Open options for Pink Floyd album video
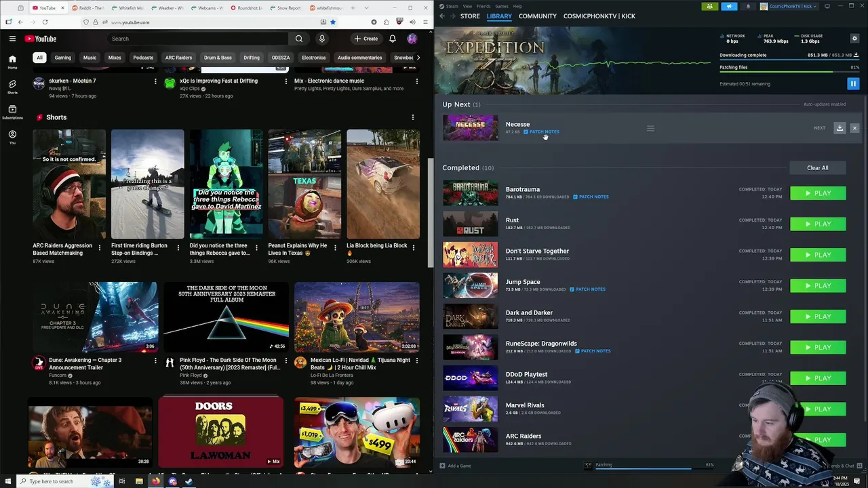The width and height of the screenshot is (868, 488). 286,361
